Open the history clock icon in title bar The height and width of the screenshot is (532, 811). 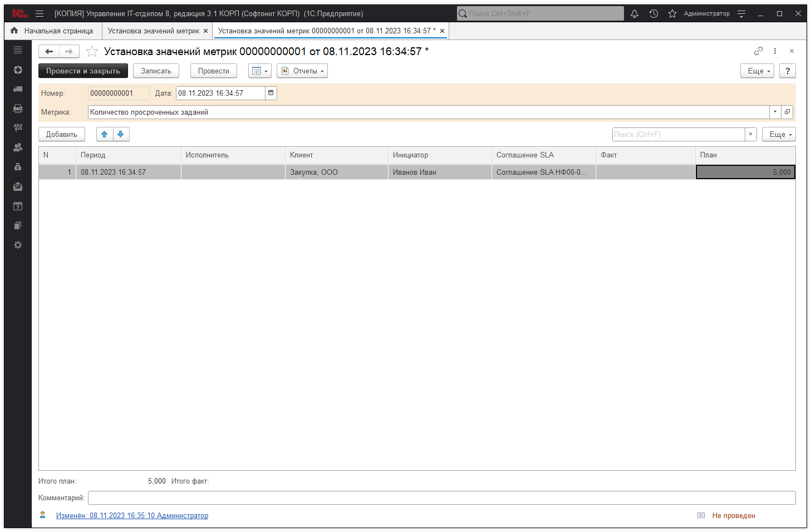pyautogui.click(x=653, y=13)
